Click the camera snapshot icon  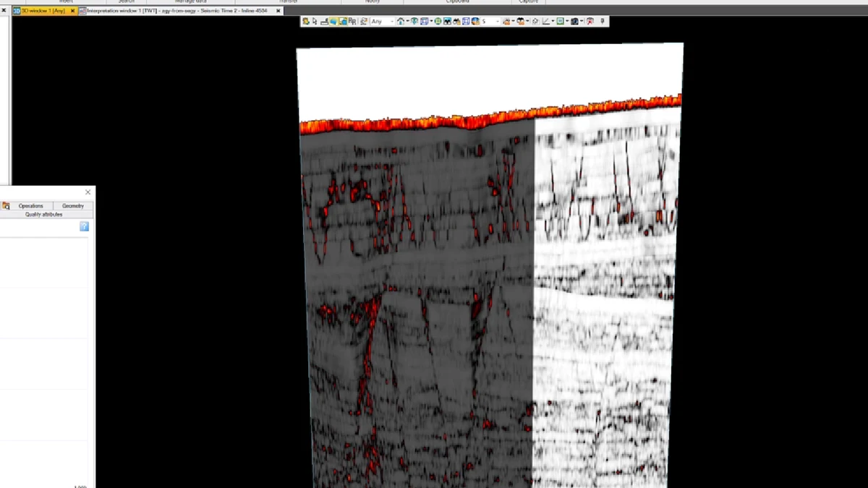pyautogui.click(x=574, y=22)
